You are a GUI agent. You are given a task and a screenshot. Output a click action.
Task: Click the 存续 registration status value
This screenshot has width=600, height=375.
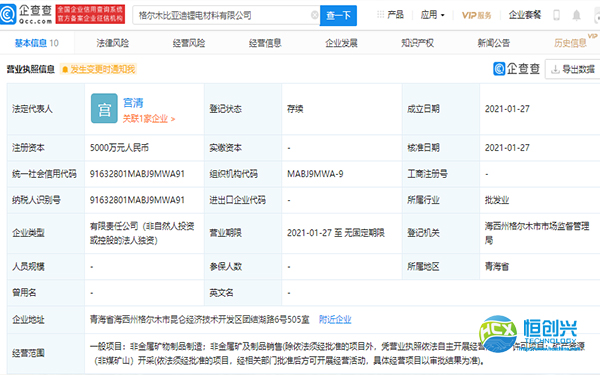pyautogui.click(x=295, y=109)
